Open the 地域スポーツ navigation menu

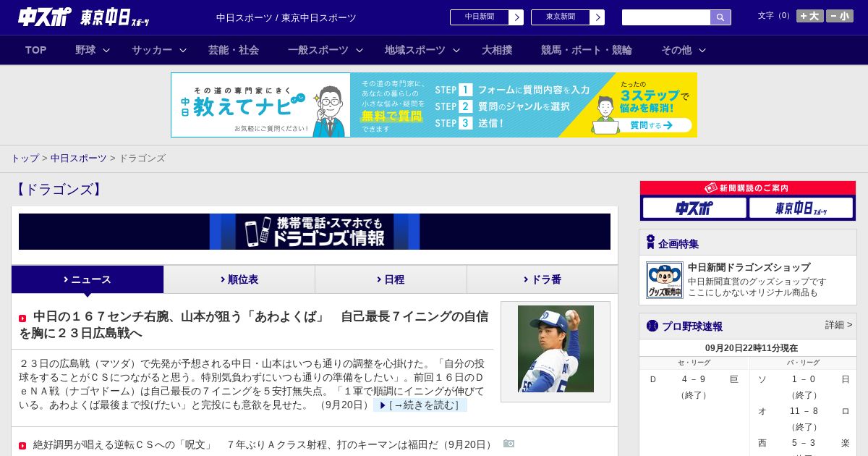pos(415,50)
